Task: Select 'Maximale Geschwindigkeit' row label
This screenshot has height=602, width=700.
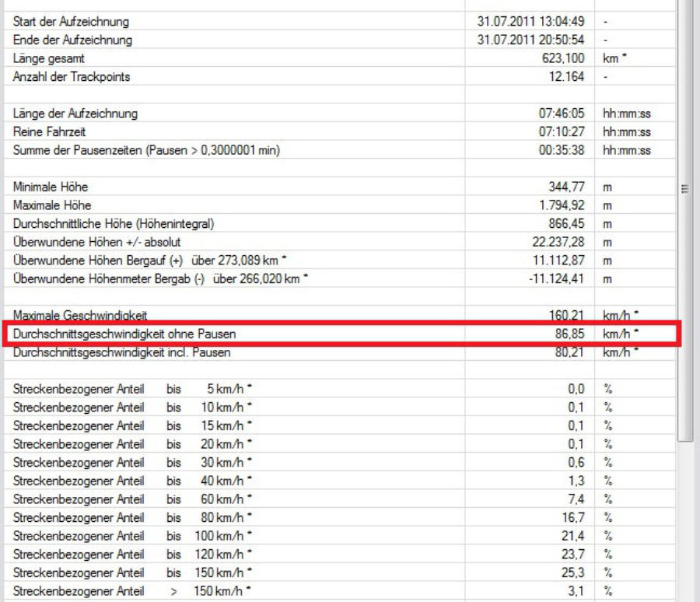Action: (80, 315)
